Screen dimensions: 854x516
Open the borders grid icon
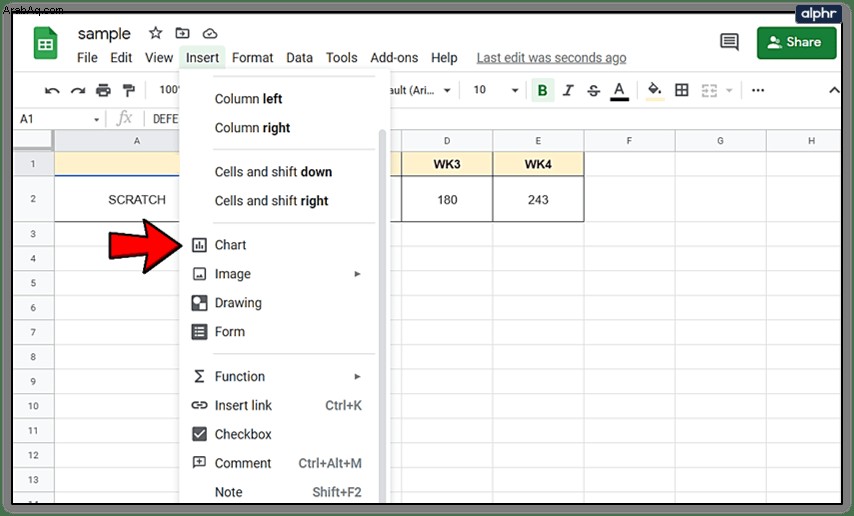pos(681,90)
